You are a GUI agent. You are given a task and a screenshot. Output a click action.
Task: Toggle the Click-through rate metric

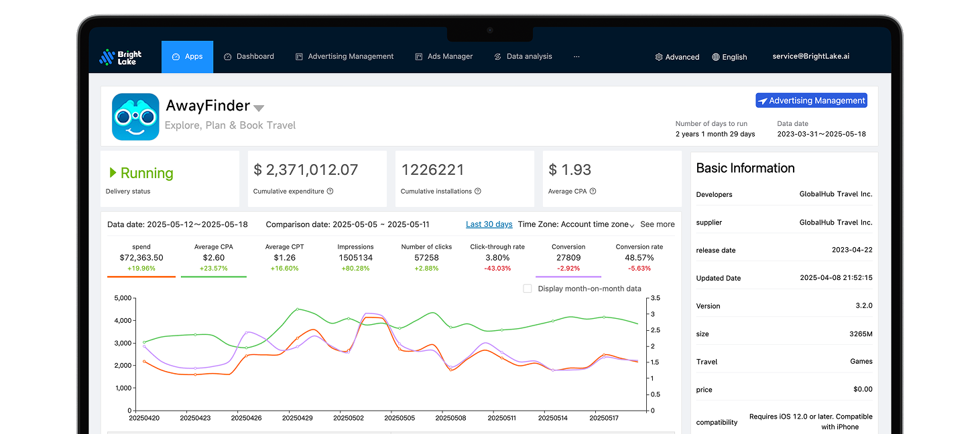(x=497, y=258)
